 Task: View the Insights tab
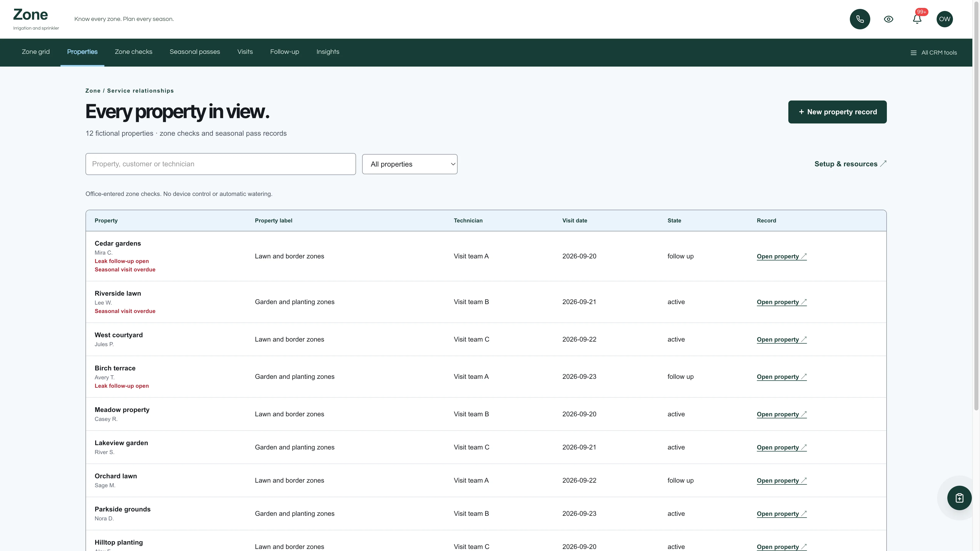point(328,52)
